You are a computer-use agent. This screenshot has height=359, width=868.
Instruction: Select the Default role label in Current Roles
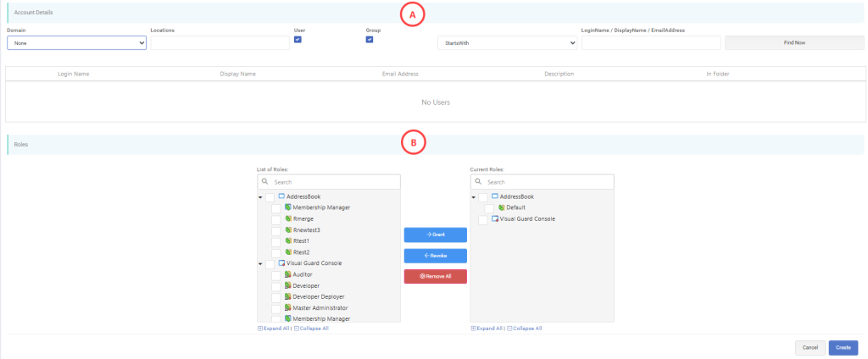click(x=515, y=207)
